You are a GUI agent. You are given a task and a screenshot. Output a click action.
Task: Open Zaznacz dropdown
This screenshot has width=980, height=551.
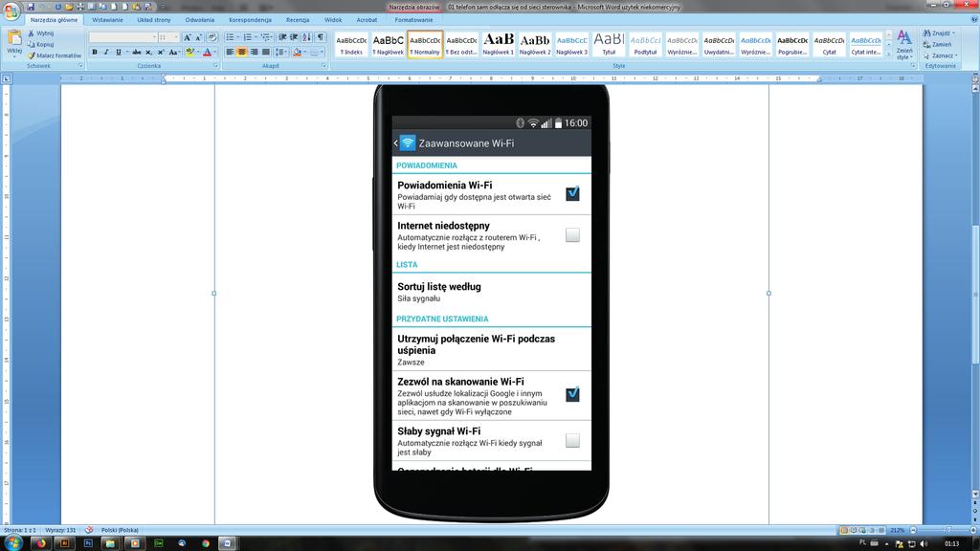click(940, 55)
